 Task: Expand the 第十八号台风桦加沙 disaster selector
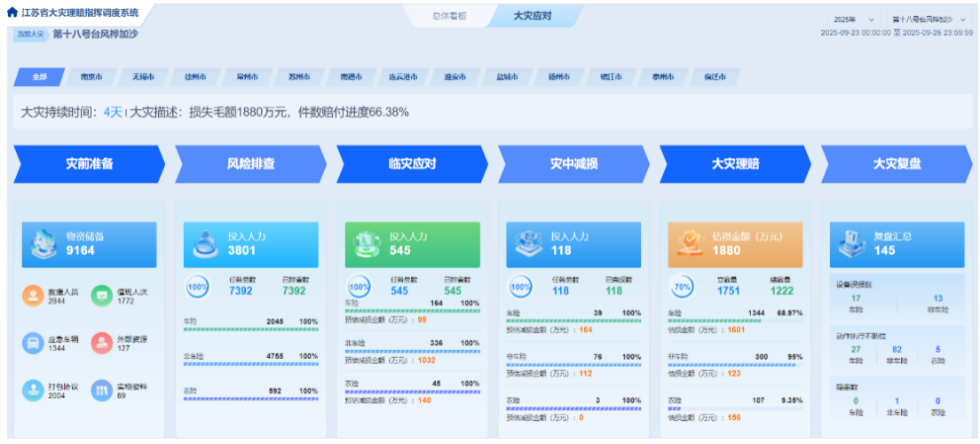pyautogui.click(x=927, y=19)
